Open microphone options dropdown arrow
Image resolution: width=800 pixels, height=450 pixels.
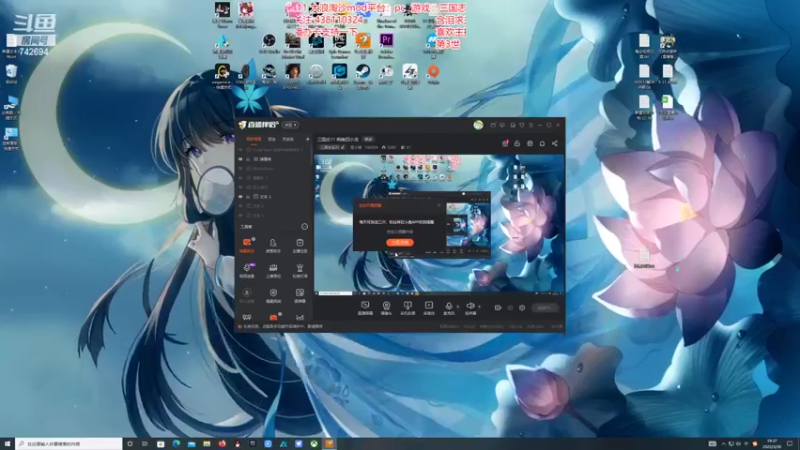[x=458, y=307]
